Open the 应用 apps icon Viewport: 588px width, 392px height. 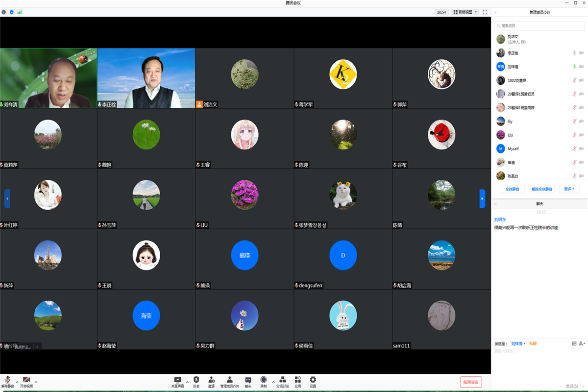298,380
